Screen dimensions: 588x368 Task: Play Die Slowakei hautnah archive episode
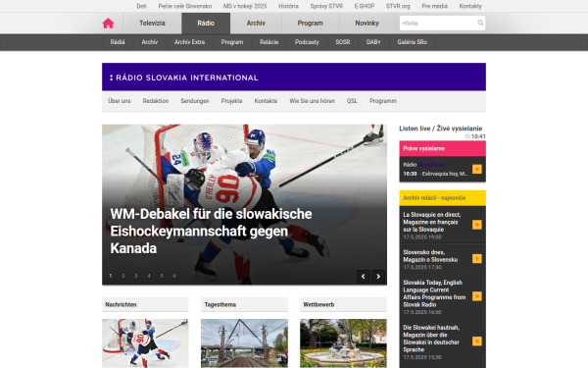[477, 342]
